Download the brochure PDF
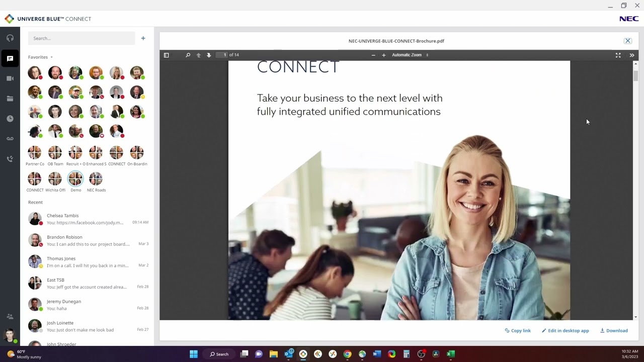This screenshot has height=362, width=644. (614, 331)
